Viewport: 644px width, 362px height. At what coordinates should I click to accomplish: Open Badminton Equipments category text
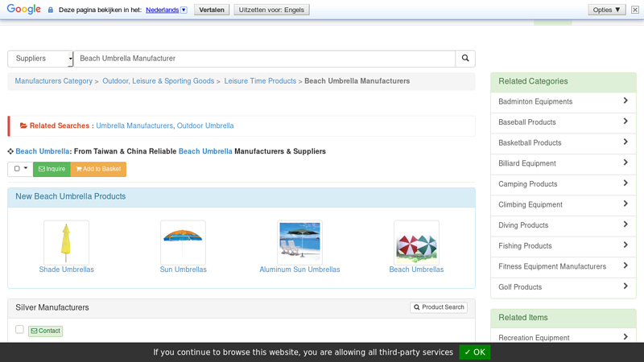click(535, 101)
